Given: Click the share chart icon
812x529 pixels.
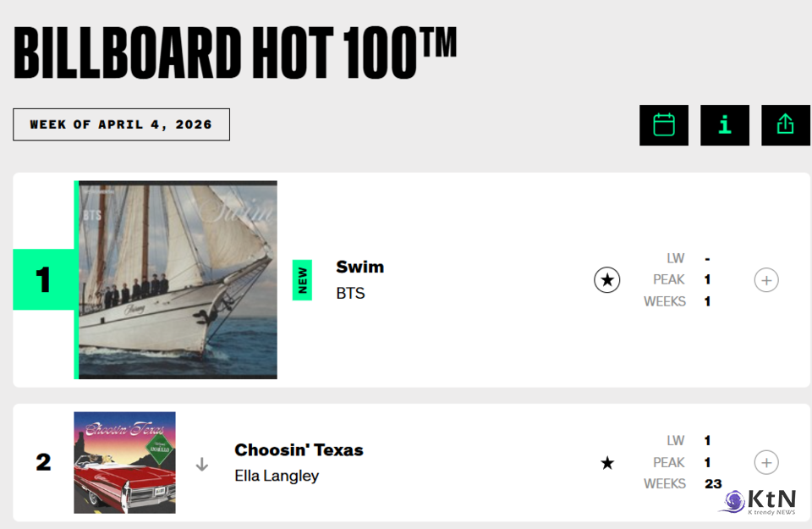Looking at the screenshot, I should click(x=786, y=125).
